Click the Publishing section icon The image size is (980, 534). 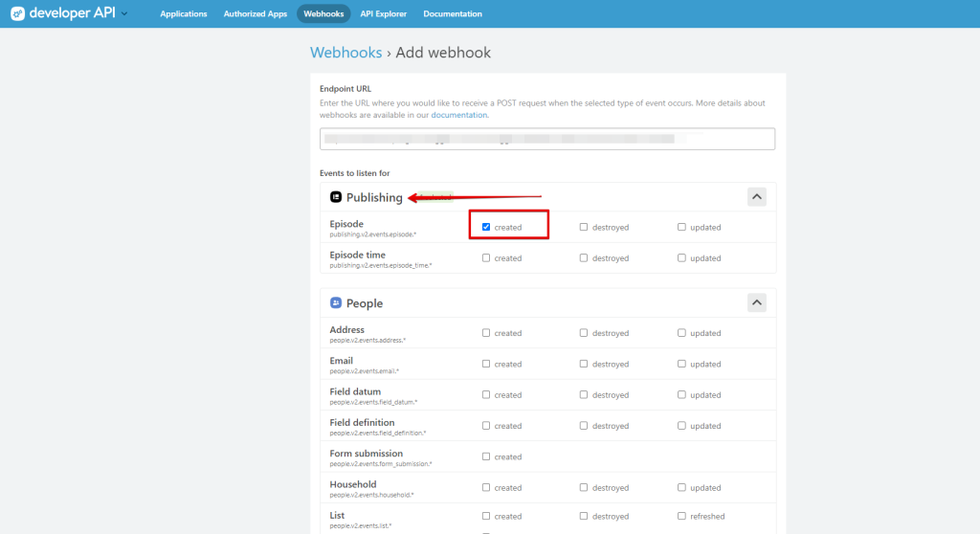[x=336, y=197]
